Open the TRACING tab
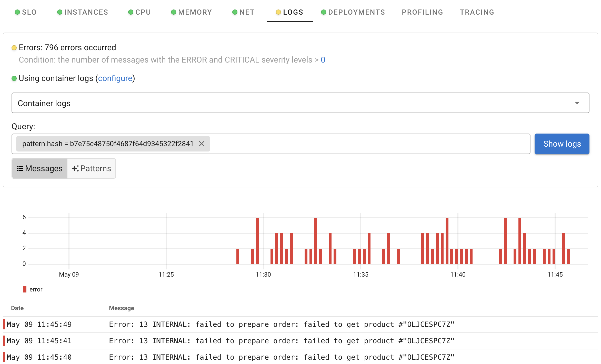601x364 pixels. point(477,12)
